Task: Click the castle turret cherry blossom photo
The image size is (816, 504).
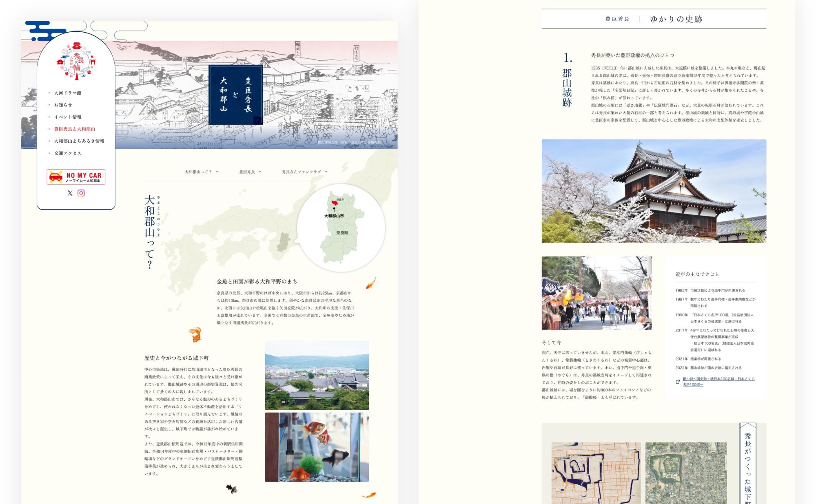Action: (x=654, y=191)
